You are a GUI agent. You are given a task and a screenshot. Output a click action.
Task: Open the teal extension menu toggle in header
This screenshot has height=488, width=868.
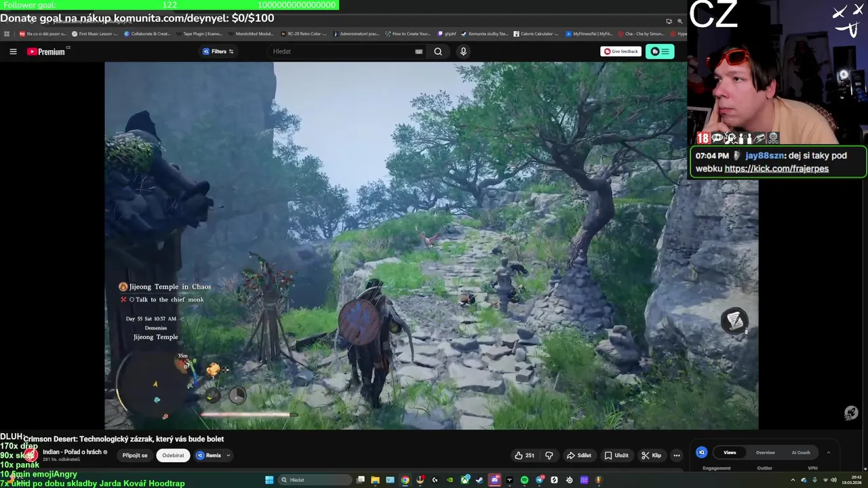pyautogui.click(x=660, y=52)
